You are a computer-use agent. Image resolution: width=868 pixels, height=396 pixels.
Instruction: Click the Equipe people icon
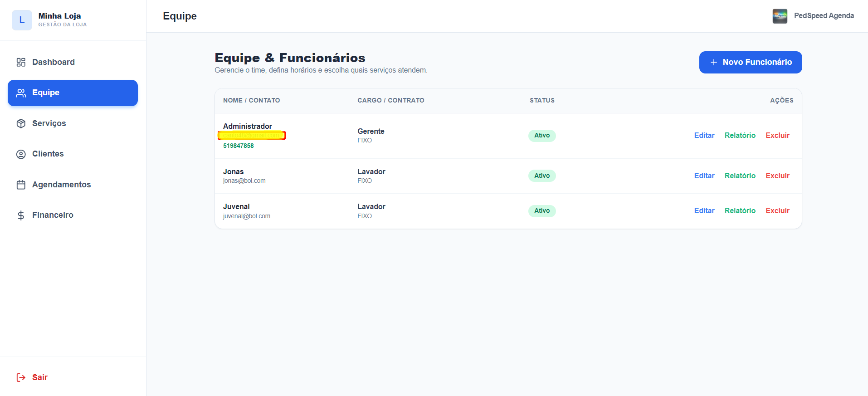click(21, 93)
